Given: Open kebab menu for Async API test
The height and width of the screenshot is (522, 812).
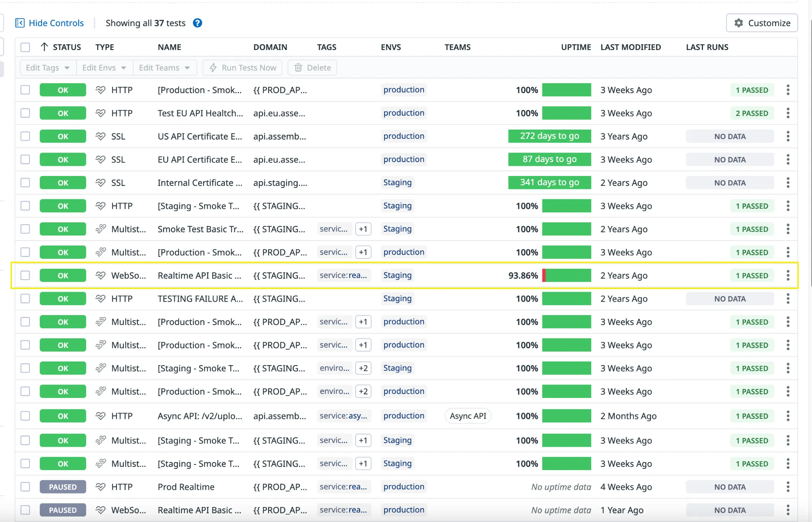Looking at the screenshot, I should [788, 416].
